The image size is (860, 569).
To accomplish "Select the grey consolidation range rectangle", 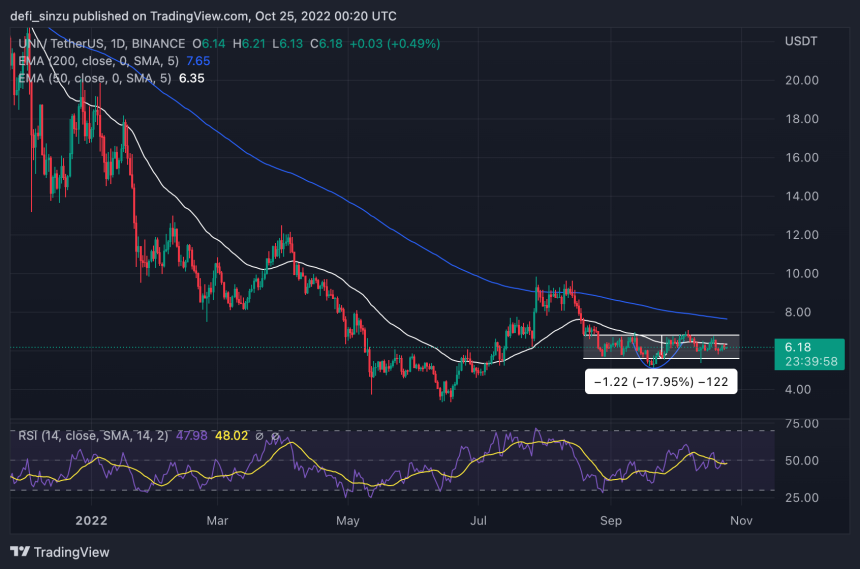I will pyautogui.click(x=661, y=347).
